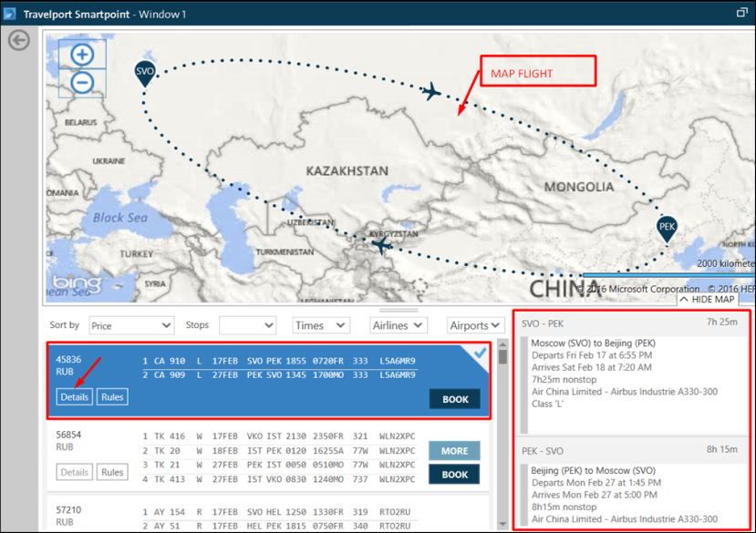The width and height of the screenshot is (756, 533).
Task: Open the Sort by Price dropdown
Action: (131, 326)
